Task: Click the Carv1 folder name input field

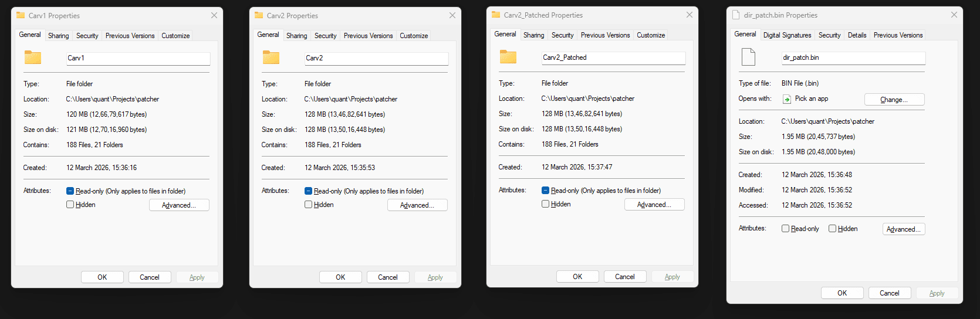Action: pos(138,58)
